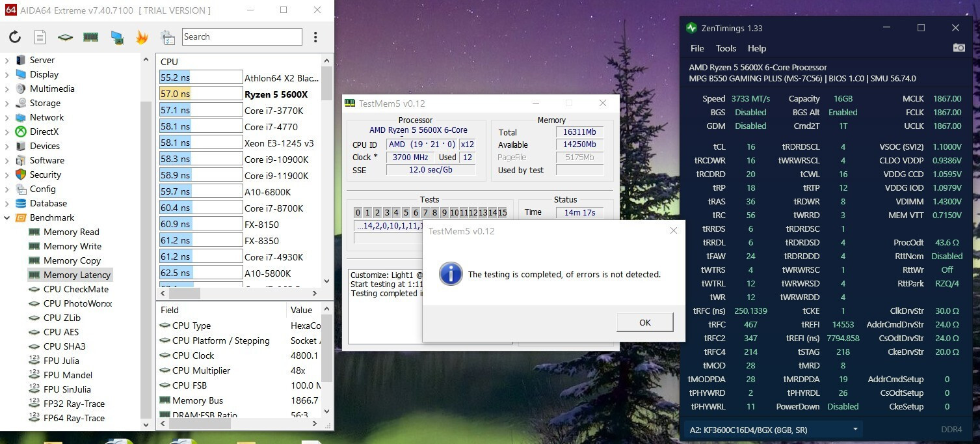980x444 pixels.
Task: Close the TestMem5 completion dialog
Action: pos(673,230)
